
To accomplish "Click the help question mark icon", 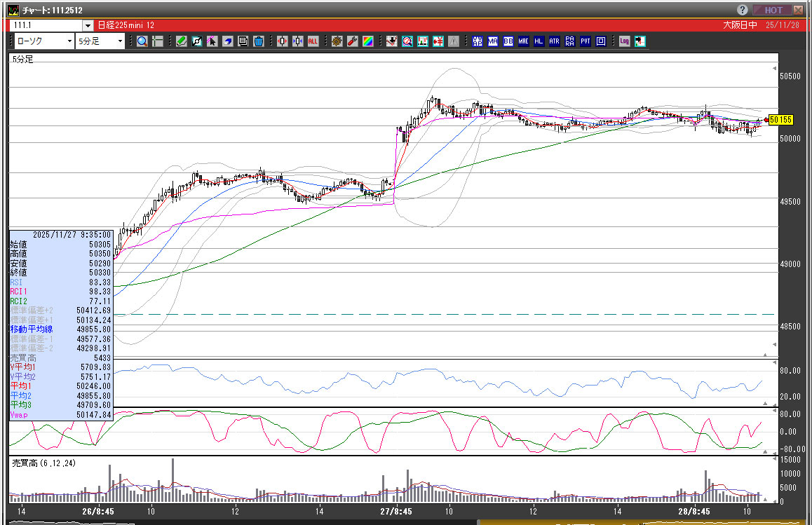I will 743,10.
